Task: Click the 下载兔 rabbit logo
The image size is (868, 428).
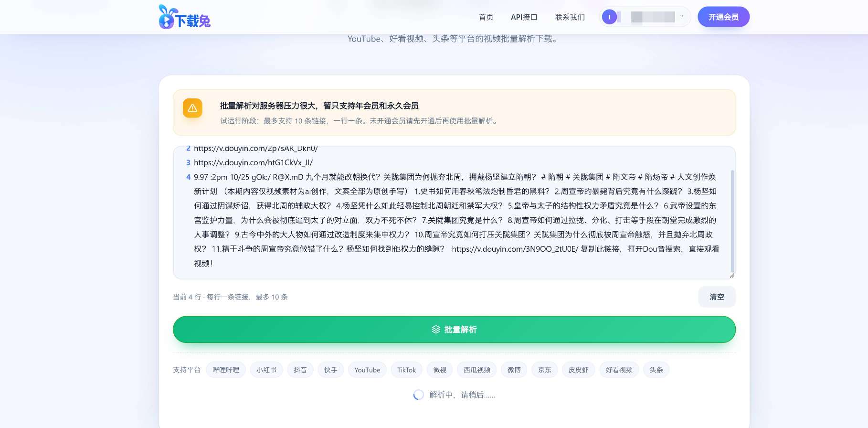Action: click(x=185, y=17)
